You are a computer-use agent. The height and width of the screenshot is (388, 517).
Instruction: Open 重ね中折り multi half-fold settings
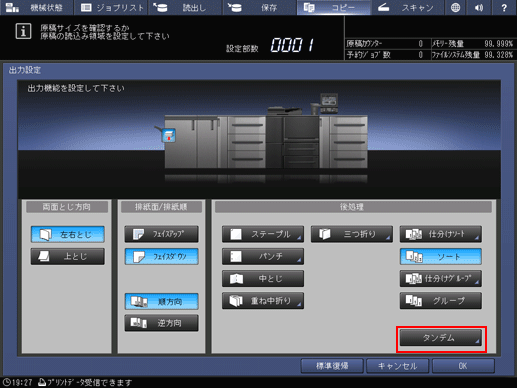coord(263,301)
